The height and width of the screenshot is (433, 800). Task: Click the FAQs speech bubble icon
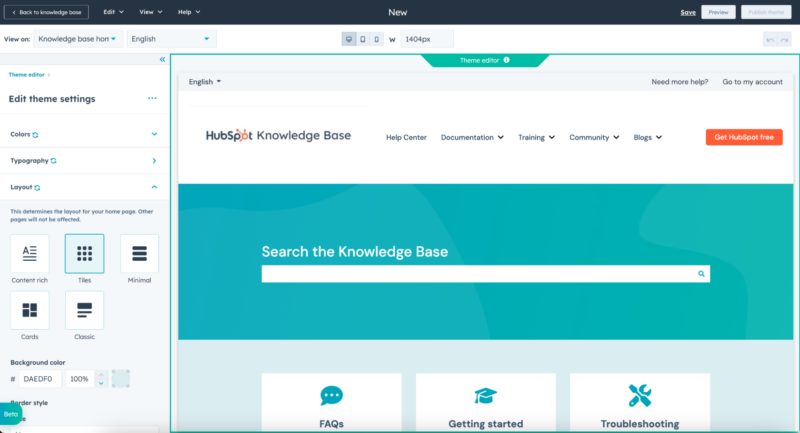tap(332, 395)
